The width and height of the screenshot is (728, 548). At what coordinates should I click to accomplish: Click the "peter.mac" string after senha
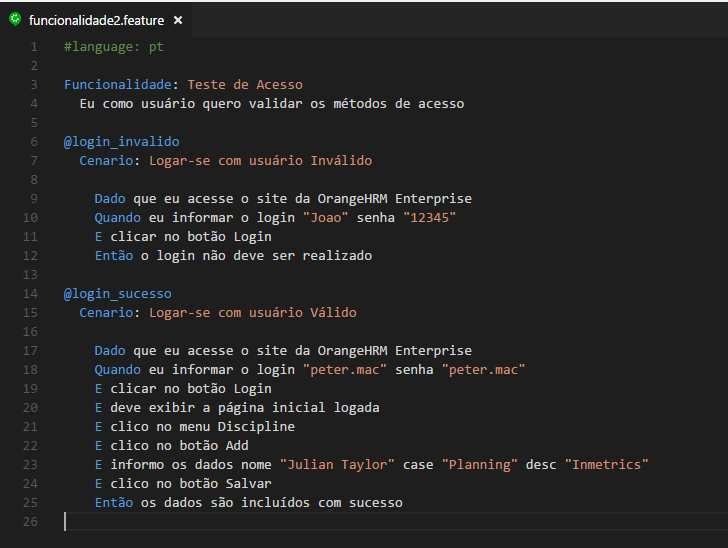[483, 370]
